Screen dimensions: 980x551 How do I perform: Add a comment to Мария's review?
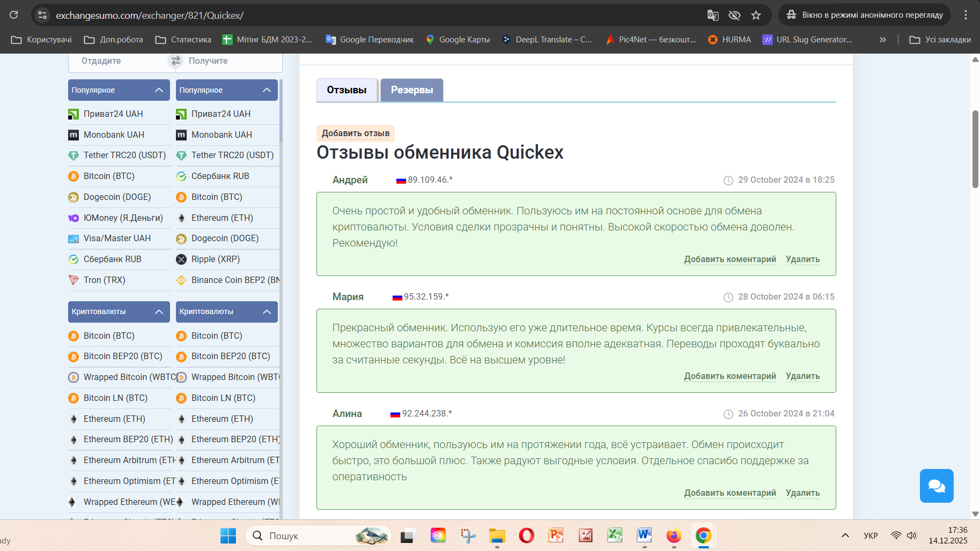730,376
